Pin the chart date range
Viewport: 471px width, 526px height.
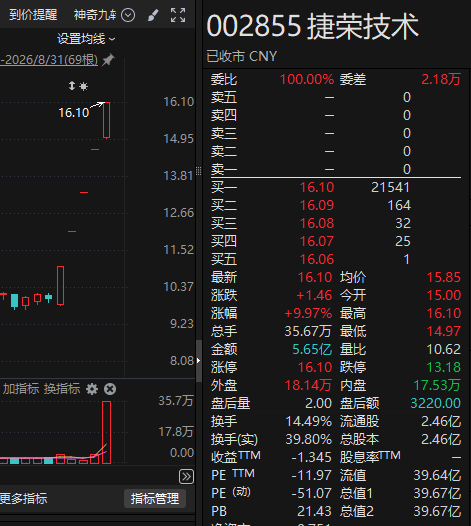(x=108, y=60)
